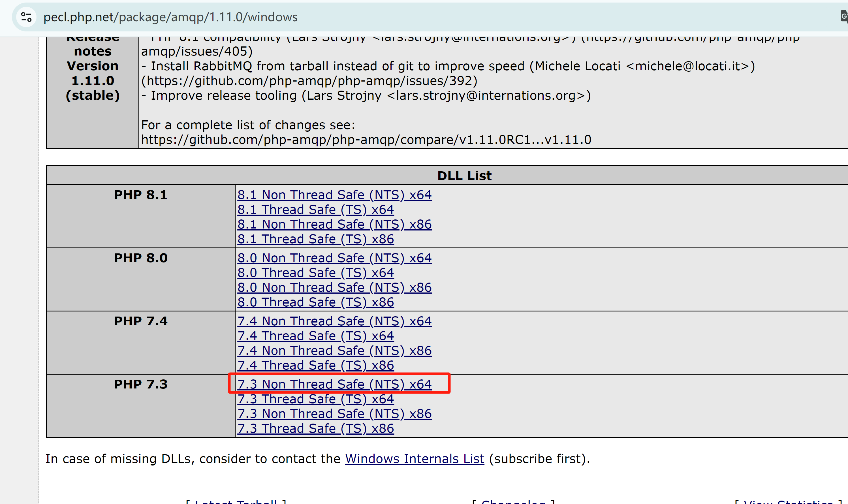The height and width of the screenshot is (504, 848).
Task: Download 8.1 Non Thread Safe (NTS) x64 DLL
Action: pos(334,195)
